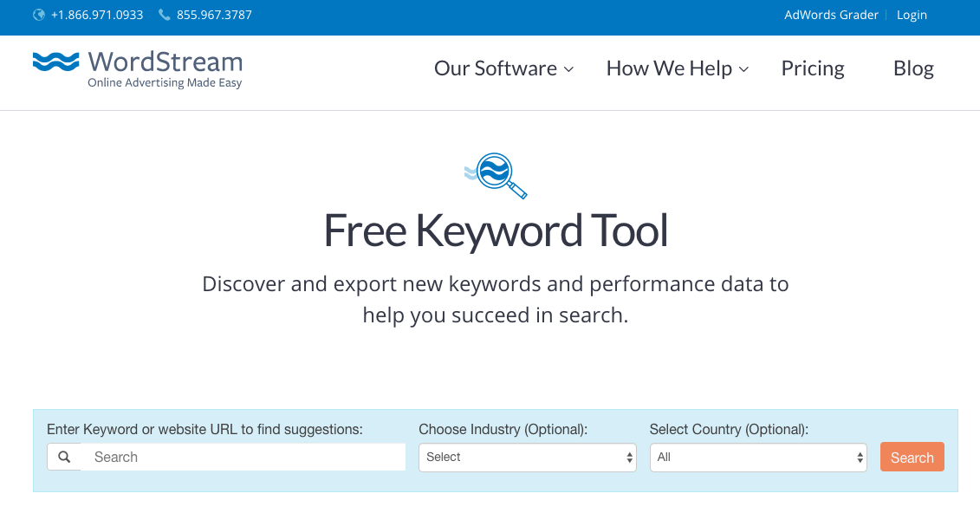
Task: Call the +1.866.971.0933 number link
Action: [x=97, y=15]
